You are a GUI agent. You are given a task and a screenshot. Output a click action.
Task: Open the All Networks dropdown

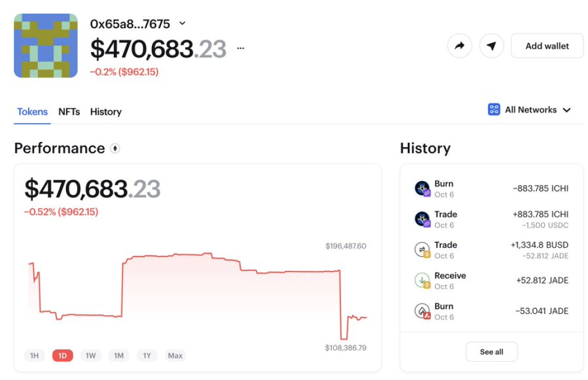529,110
